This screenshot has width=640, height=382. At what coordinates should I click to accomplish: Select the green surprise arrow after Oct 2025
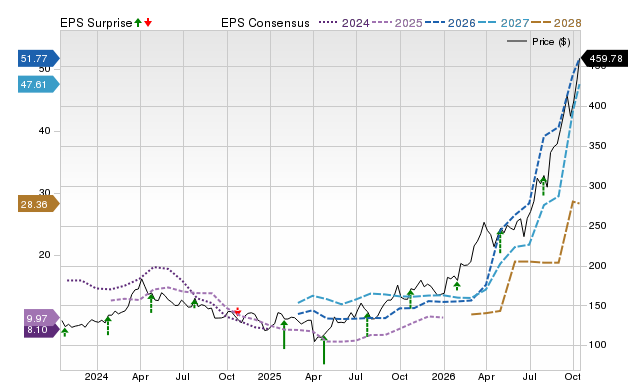(411, 299)
